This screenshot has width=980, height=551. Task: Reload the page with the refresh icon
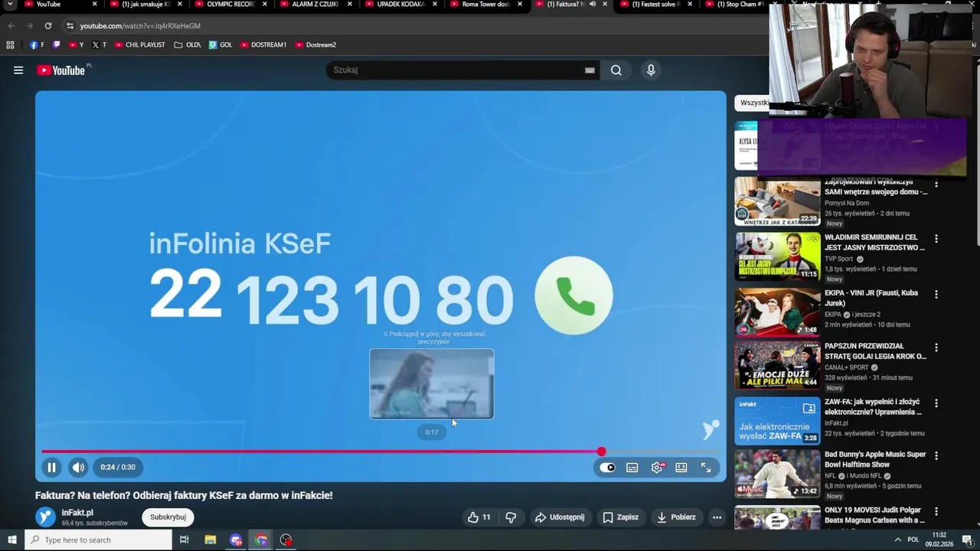coord(47,25)
